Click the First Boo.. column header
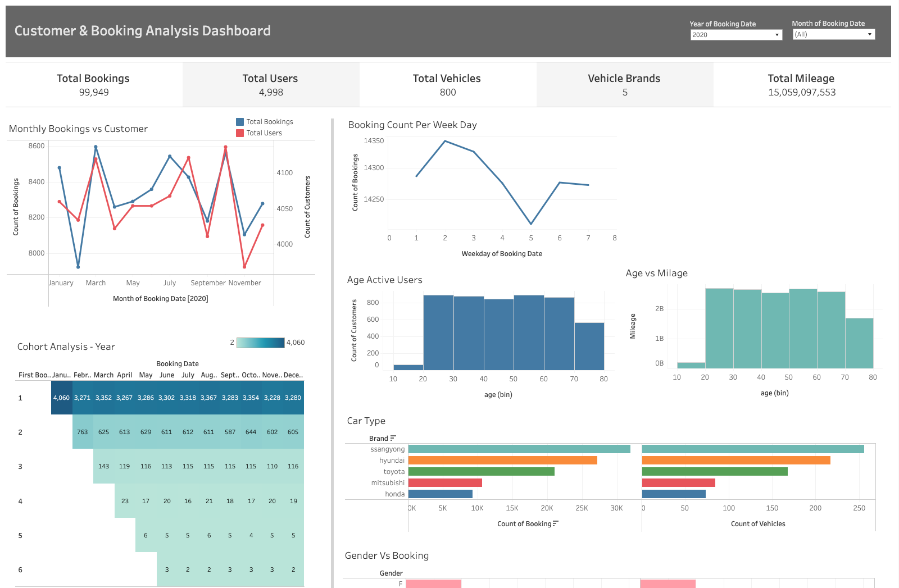Screen dimensions: 899x588 click(34, 375)
